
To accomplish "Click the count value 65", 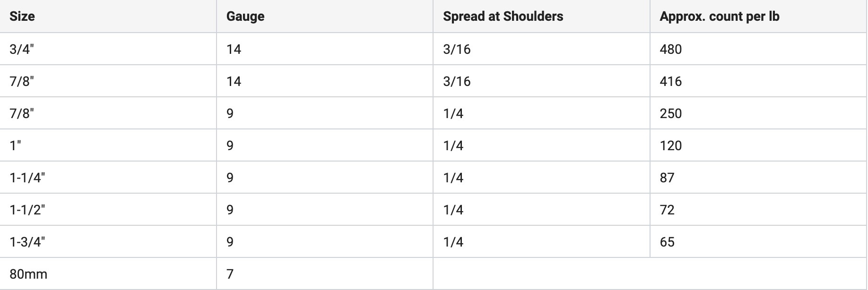I will coord(667,242).
